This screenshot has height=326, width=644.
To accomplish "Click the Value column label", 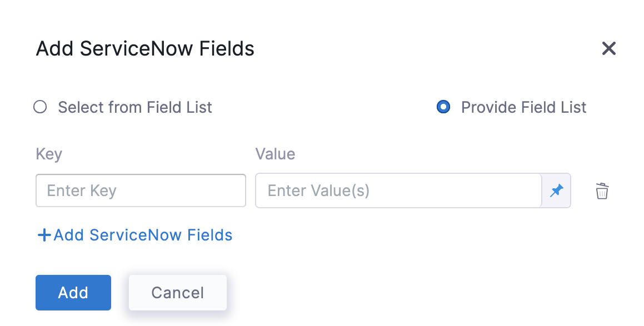I will tap(275, 154).
